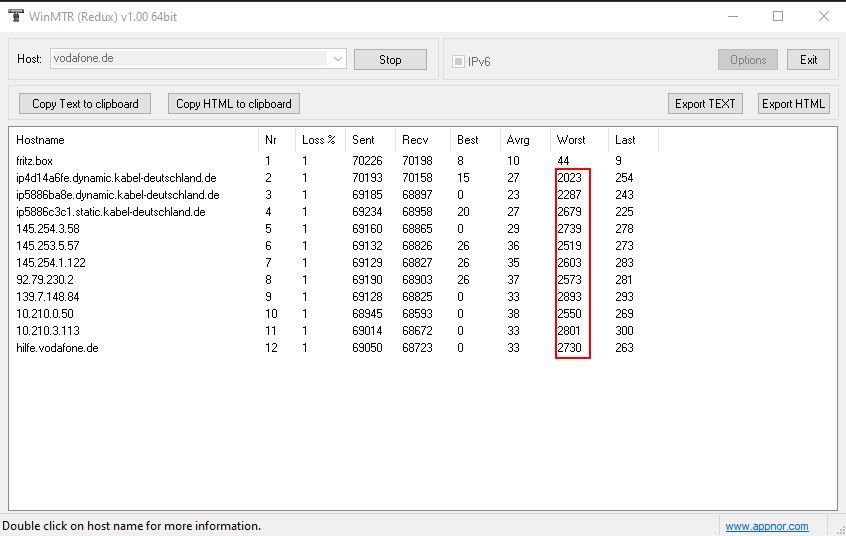The width and height of the screenshot is (846, 536).
Task: Copy Text to clipboard
Action: (85, 104)
